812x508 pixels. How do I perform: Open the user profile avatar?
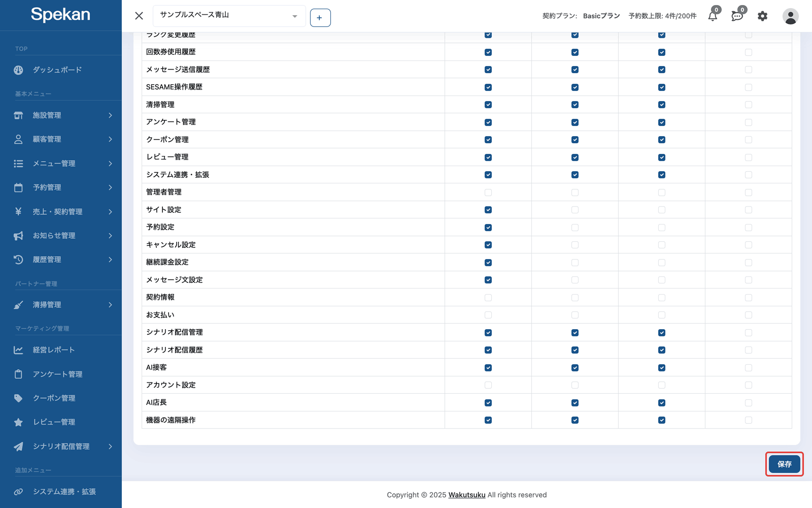790,16
